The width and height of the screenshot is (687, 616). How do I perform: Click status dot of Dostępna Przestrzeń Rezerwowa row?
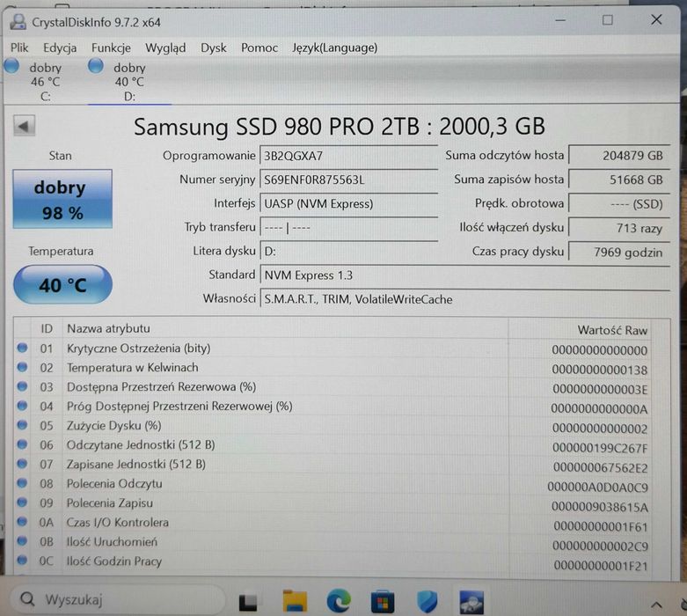(x=22, y=386)
